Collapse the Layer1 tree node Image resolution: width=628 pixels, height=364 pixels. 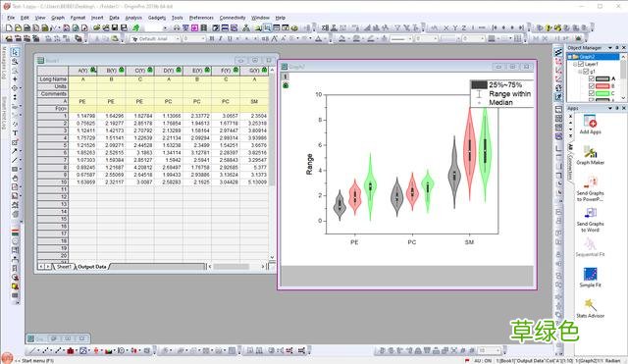coord(575,64)
